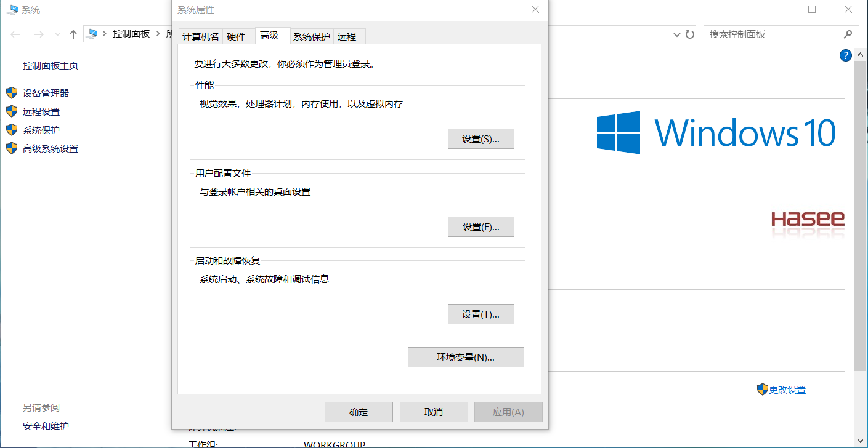
Task: Switch to the 计算机名 tab
Action: tap(200, 36)
